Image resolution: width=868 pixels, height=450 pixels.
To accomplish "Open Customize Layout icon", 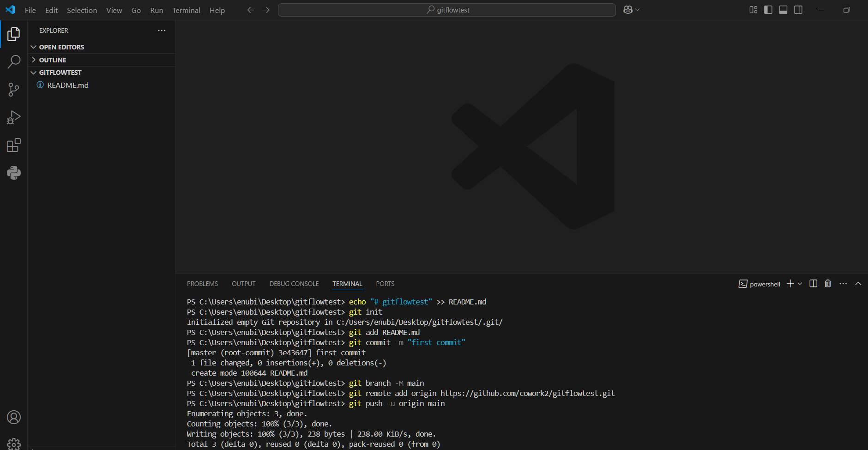I will point(753,10).
